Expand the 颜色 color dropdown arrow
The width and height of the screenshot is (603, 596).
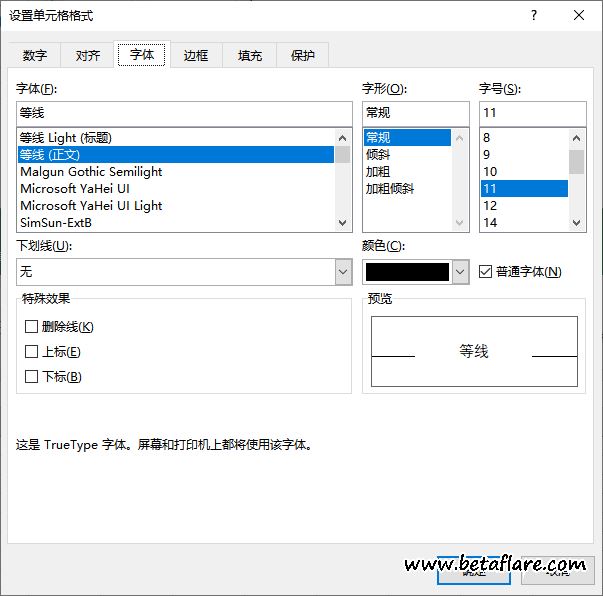pos(460,271)
